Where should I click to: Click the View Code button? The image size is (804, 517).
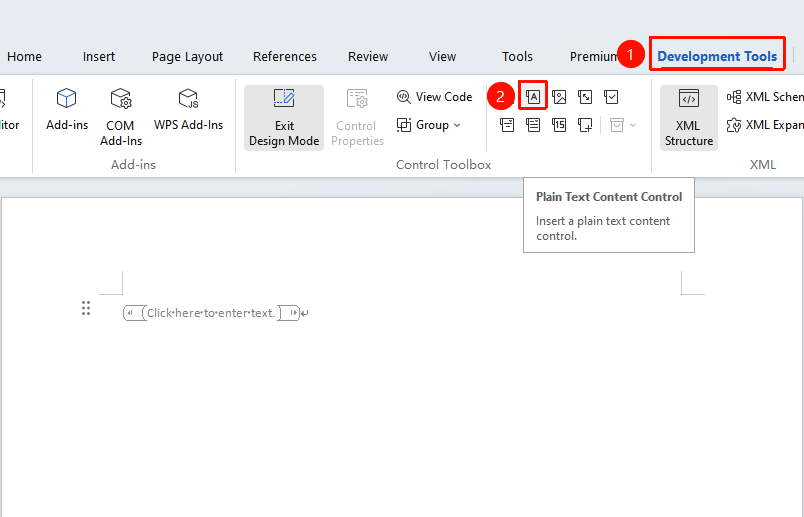434,96
